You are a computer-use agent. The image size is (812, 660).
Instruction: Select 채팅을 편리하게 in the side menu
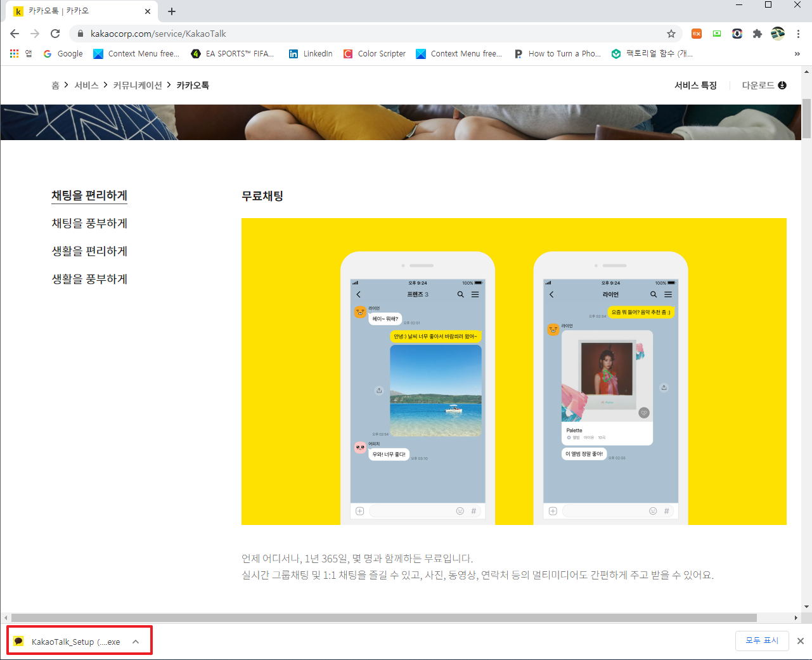pyautogui.click(x=89, y=195)
